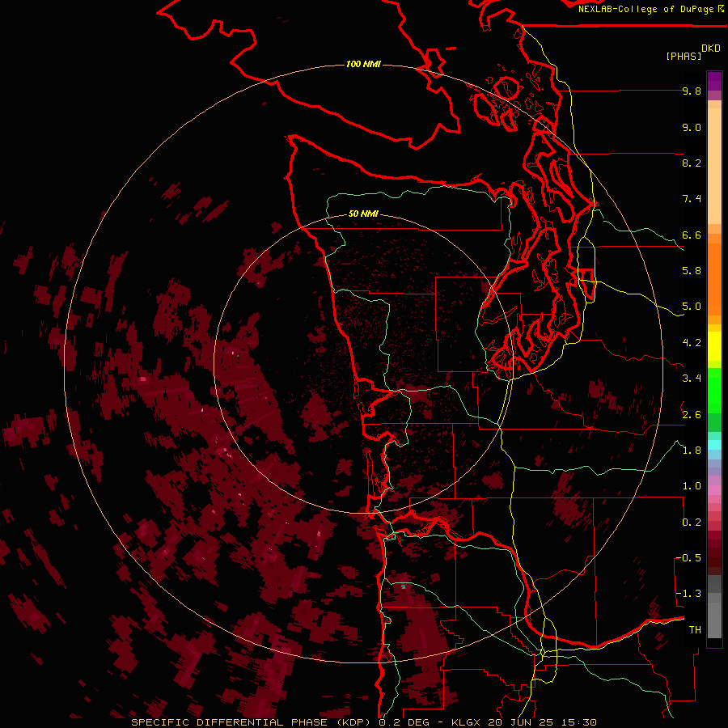The image size is (728, 728).
Task: Click the 0.2 scale value
Action: tap(692, 523)
